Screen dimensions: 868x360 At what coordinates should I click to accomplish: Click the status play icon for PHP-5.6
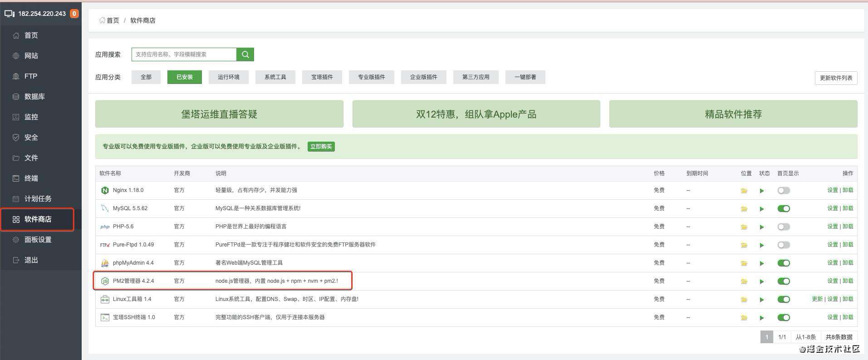(x=762, y=227)
